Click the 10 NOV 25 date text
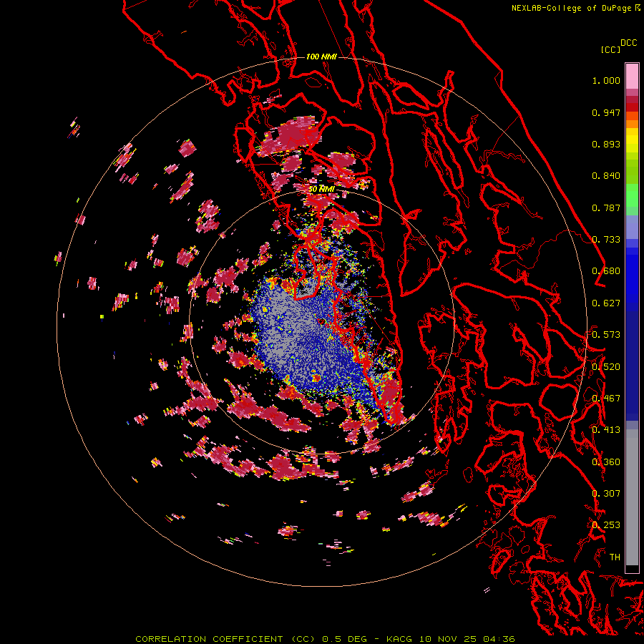644x644 pixels. (x=448, y=639)
